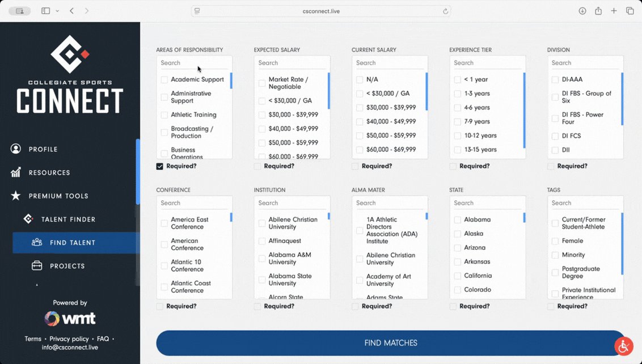This screenshot has height=364, width=642.
Task: Check N/A in Current Salary
Action: click(360, 79)
